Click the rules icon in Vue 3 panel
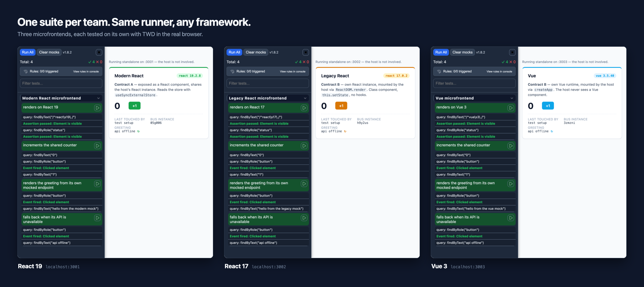Screen dimensions: 644x287 point(439,71)
